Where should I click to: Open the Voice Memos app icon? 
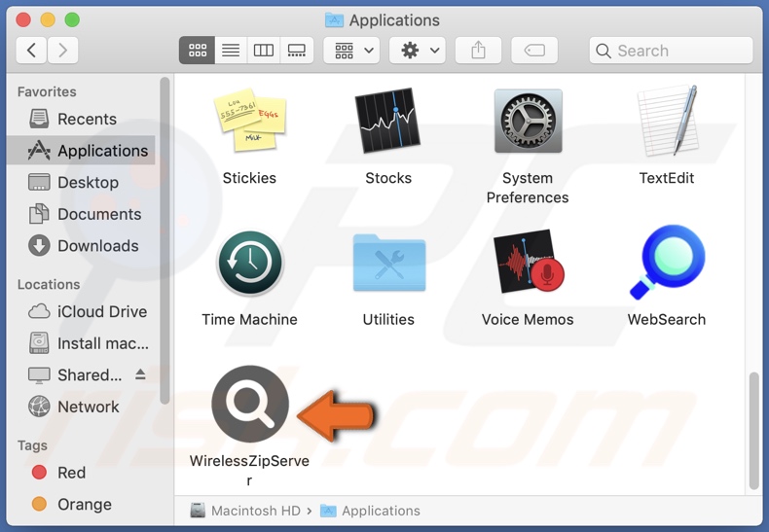coord(529,261)
